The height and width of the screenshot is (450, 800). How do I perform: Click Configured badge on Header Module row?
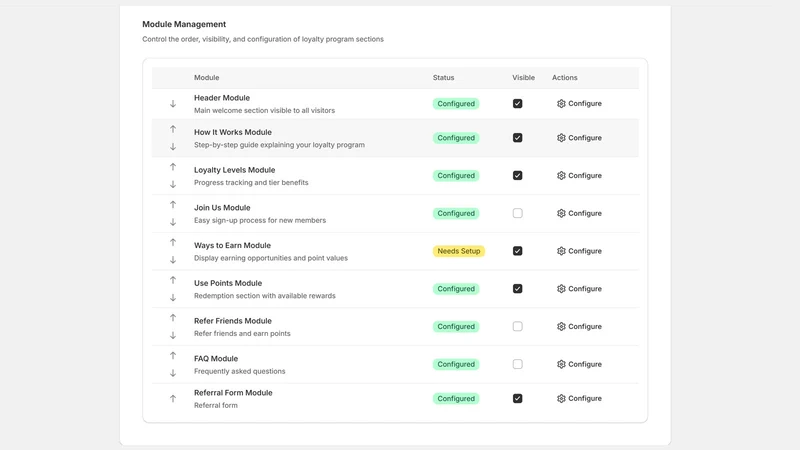click(x=456, y=104)
